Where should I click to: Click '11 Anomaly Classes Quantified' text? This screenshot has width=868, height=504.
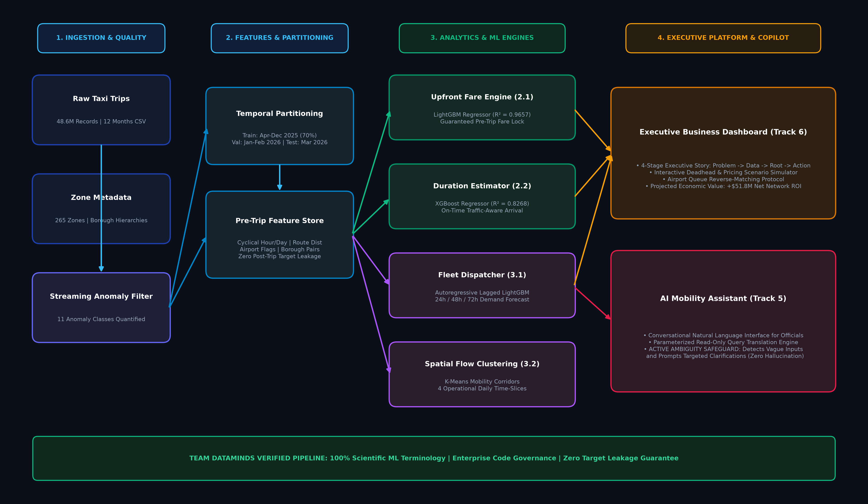tap(101, 319)
